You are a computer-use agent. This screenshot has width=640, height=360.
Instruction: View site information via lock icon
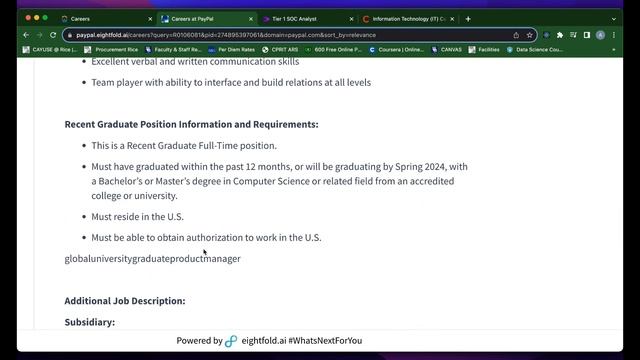[x=70, y=35]
